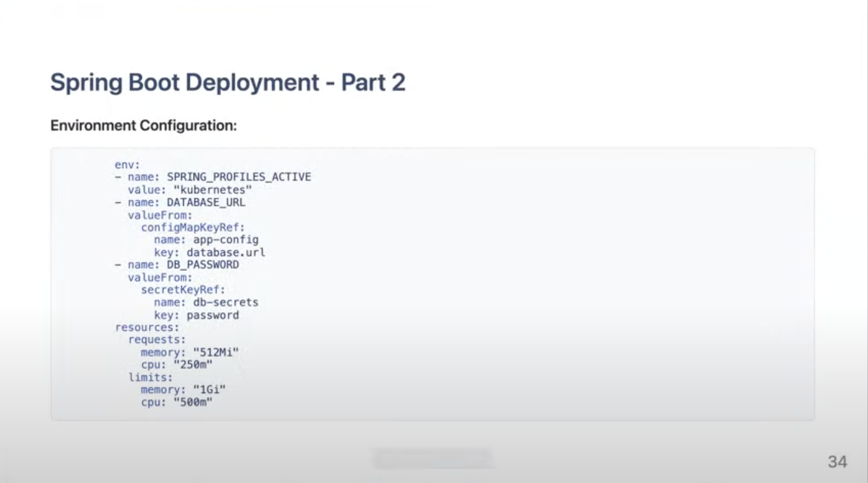Click the "kubernetes" value string
The width and height of the screenshot is (868, 483).
(212, 190)
